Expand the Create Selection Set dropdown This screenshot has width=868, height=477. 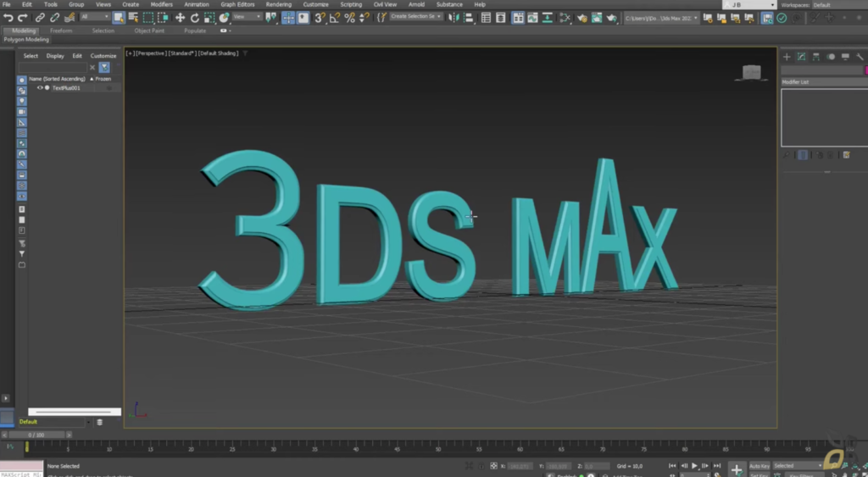[415, 17]
